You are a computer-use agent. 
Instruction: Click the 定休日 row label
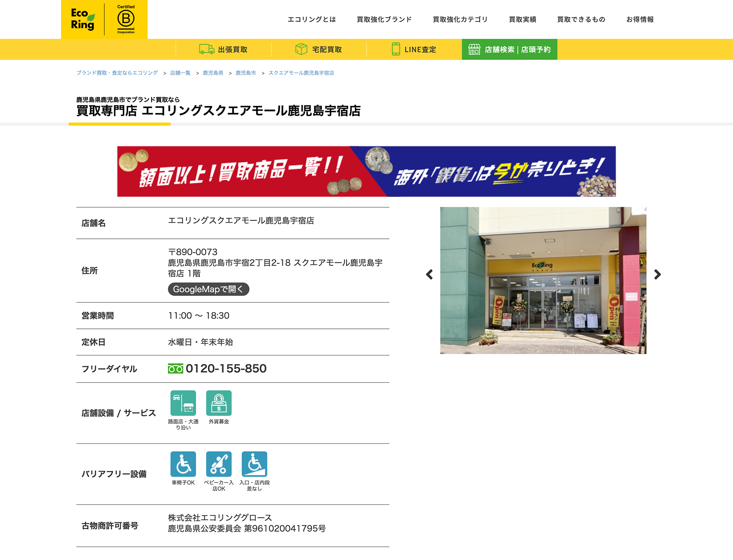[94, 342]
